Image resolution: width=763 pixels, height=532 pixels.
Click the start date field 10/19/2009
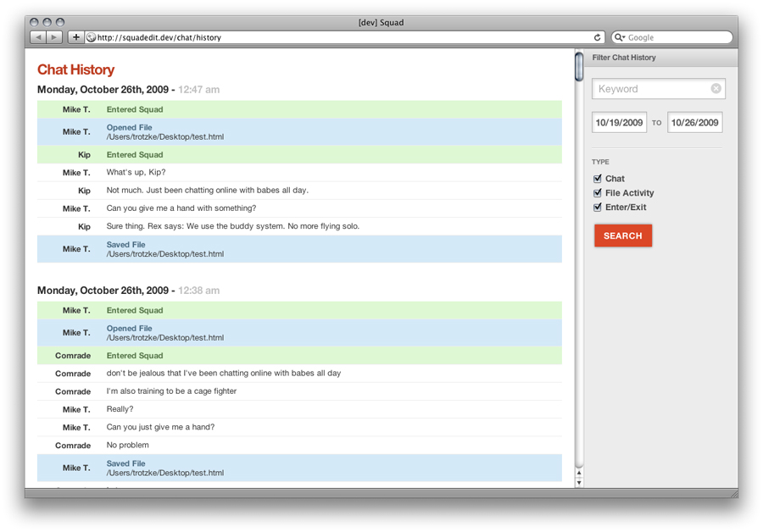[620, 123]
